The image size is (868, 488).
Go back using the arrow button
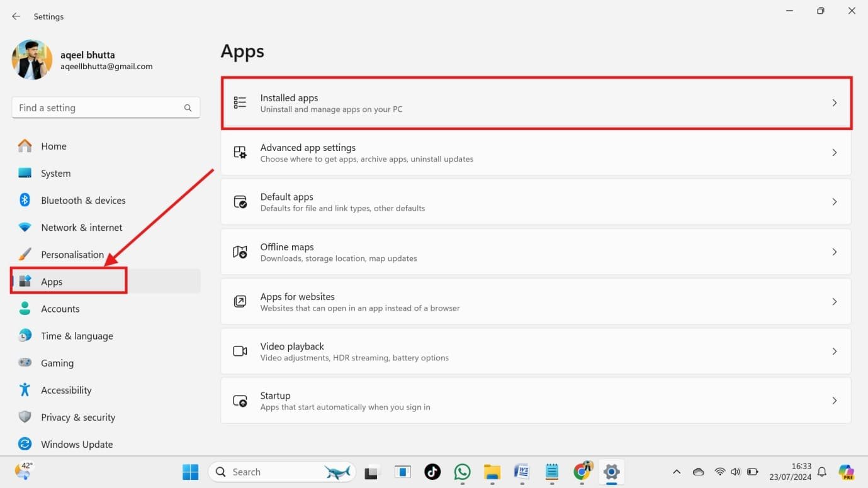click(16, 16)
